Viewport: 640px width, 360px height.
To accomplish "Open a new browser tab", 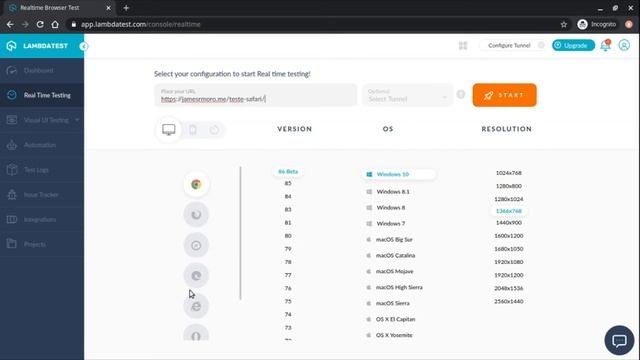I will [126, 8].
